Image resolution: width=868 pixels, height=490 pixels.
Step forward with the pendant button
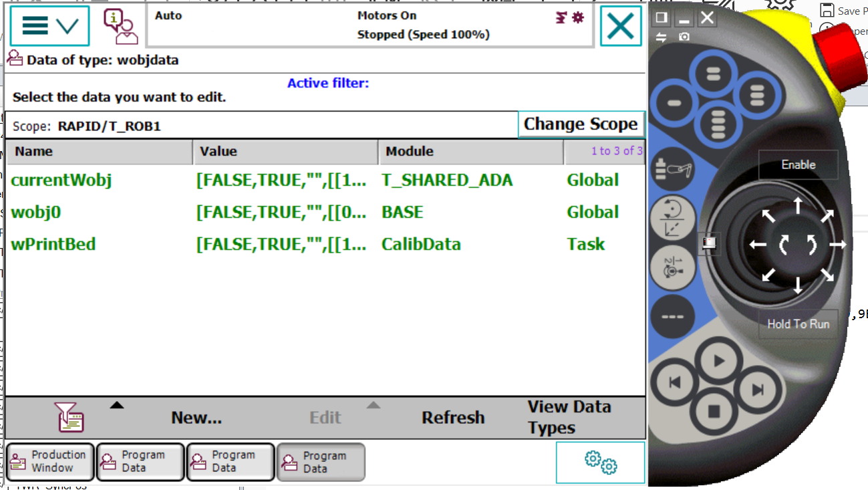757,390
